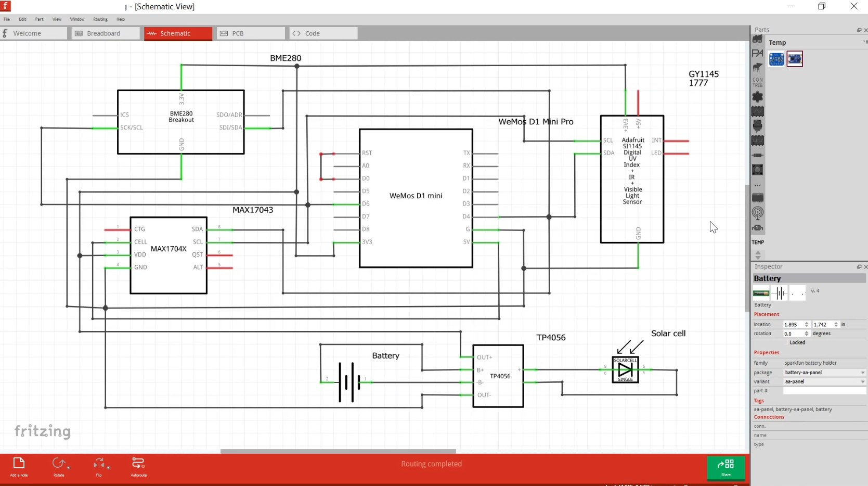868x486 pixels.
Task: Undock the Parts panel
Action: click(x=858, y=30)
